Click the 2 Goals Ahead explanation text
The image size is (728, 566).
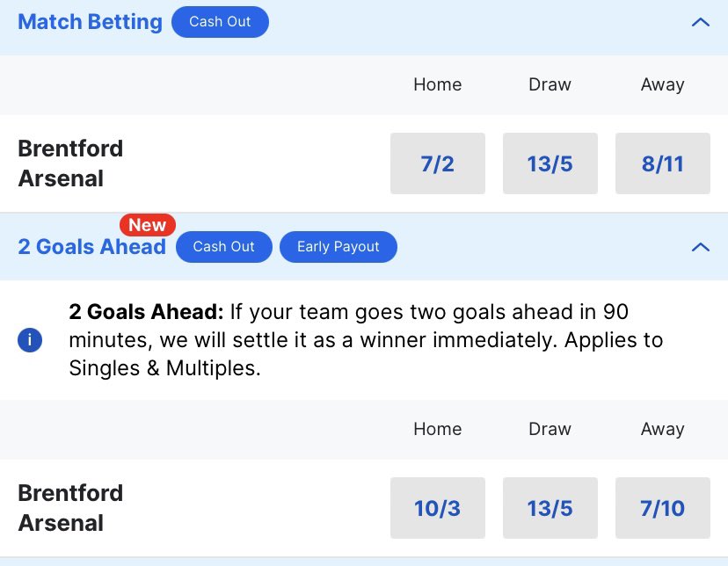pyautogui.click(x=366, y=340)
